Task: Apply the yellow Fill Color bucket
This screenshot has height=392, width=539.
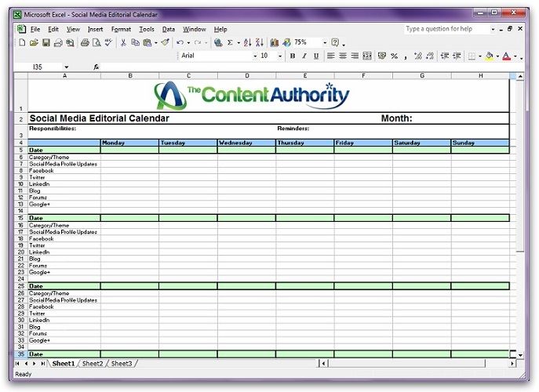Action: tap(489, 56)
